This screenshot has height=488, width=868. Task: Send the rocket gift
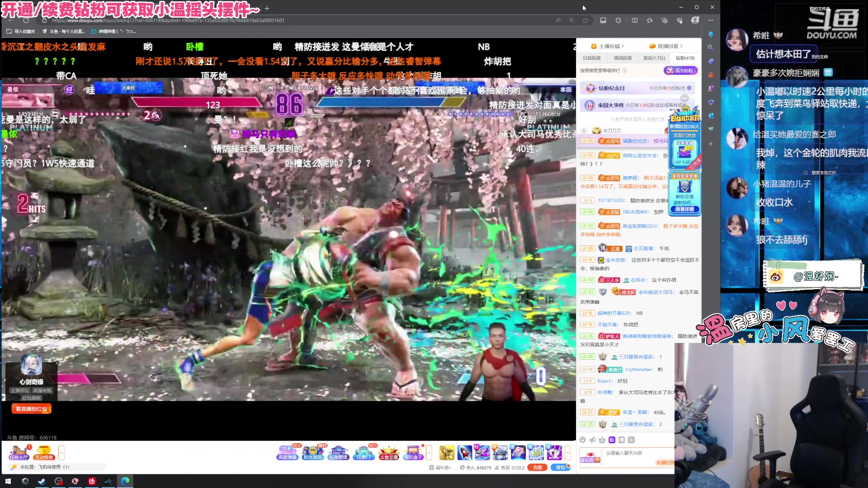[465, 452]
